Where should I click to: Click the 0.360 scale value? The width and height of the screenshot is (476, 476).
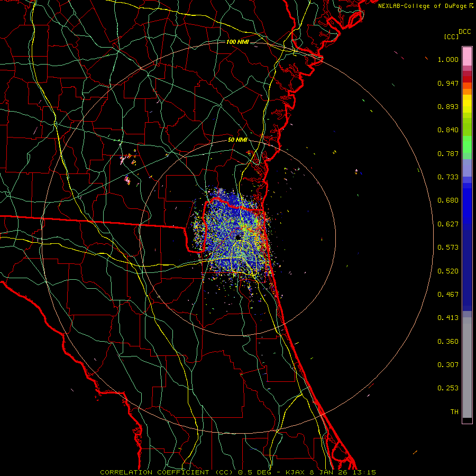(x=448, y=342)
